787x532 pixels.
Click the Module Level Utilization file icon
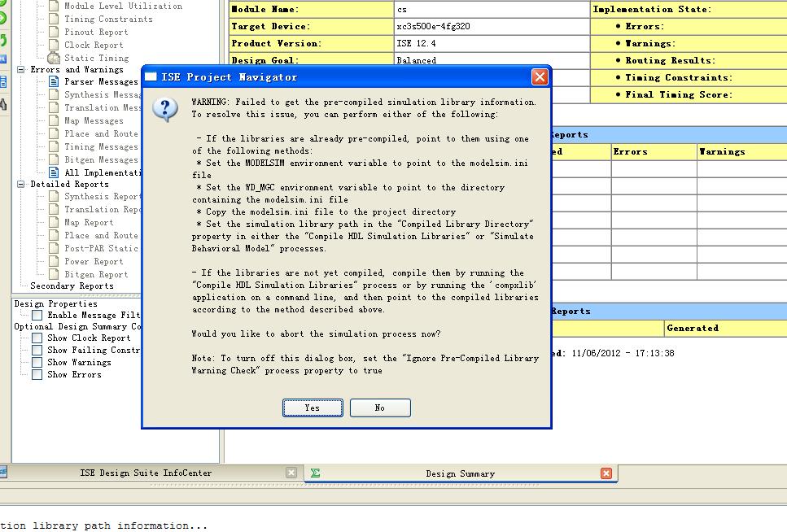click(54, 6)
